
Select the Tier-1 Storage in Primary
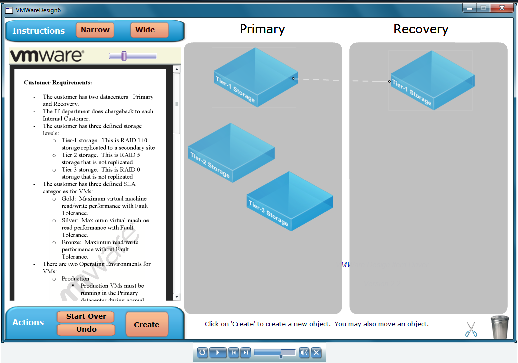coord(256,77)
